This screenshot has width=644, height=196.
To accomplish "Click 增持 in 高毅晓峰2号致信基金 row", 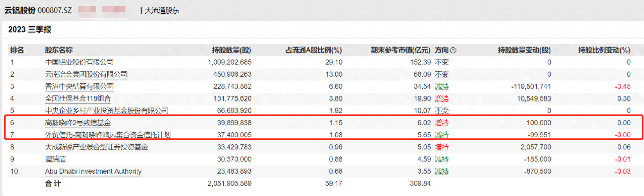I will [x=442, y=123].
